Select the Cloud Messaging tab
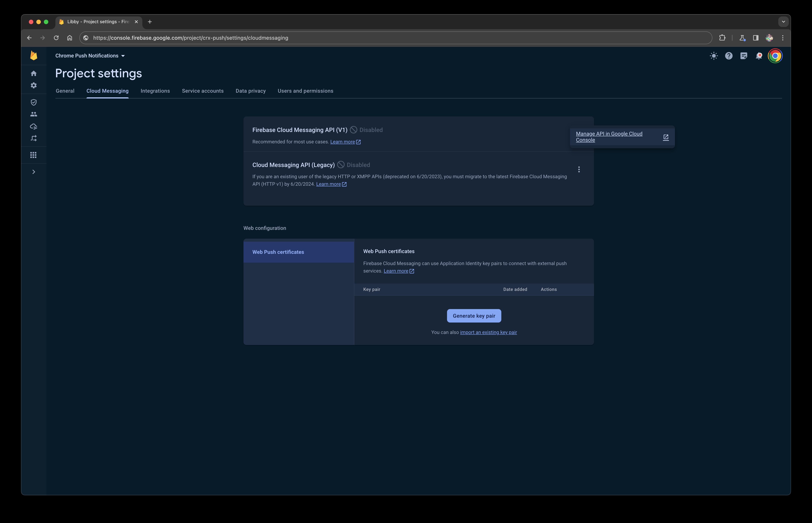The height and width of the screenshot is (523, 812). 107,91
